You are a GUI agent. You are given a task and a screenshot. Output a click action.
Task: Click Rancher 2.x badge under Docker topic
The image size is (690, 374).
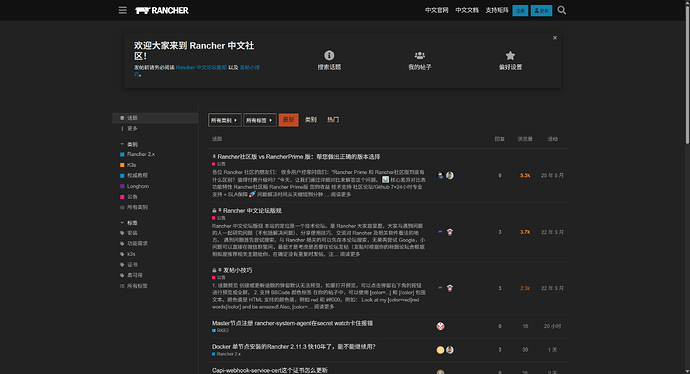click(226, 354)
